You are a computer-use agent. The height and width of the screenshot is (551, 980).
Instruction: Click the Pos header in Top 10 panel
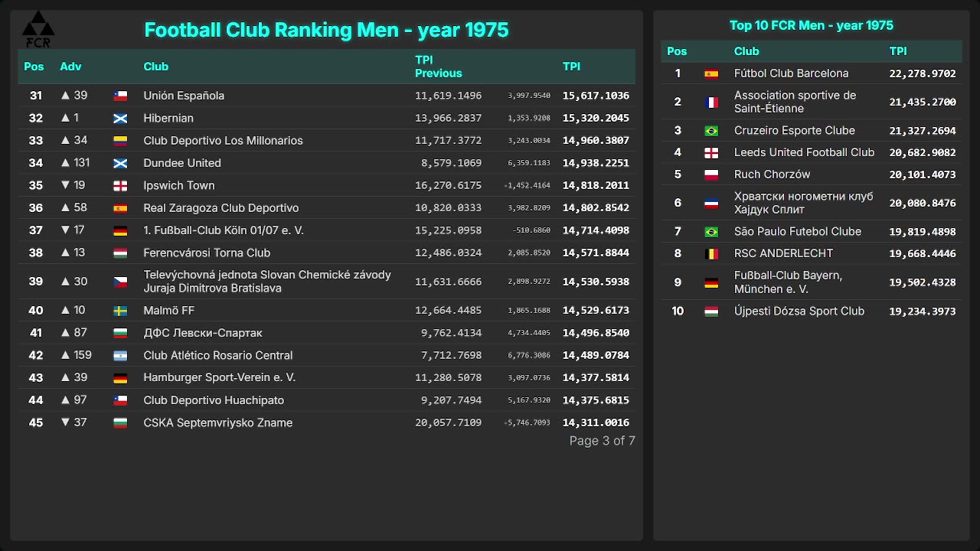click(x=677, y=51)
